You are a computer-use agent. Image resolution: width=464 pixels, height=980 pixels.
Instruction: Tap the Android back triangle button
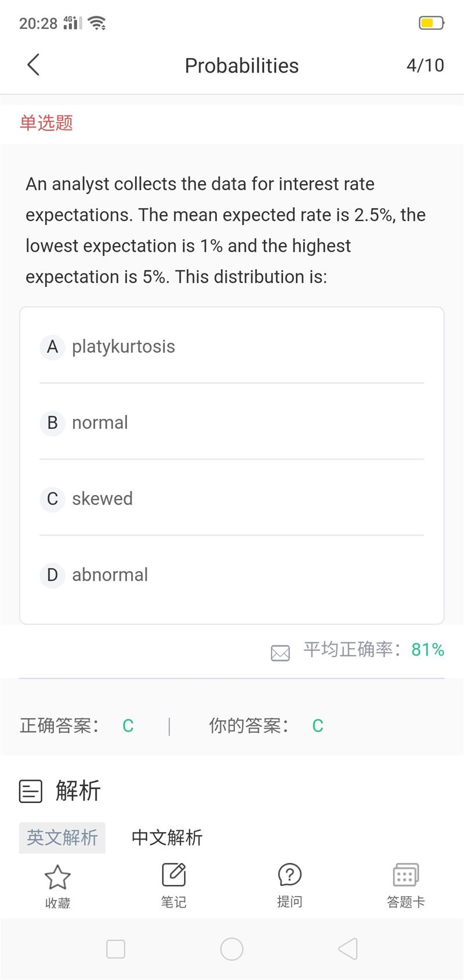point(347,949)
